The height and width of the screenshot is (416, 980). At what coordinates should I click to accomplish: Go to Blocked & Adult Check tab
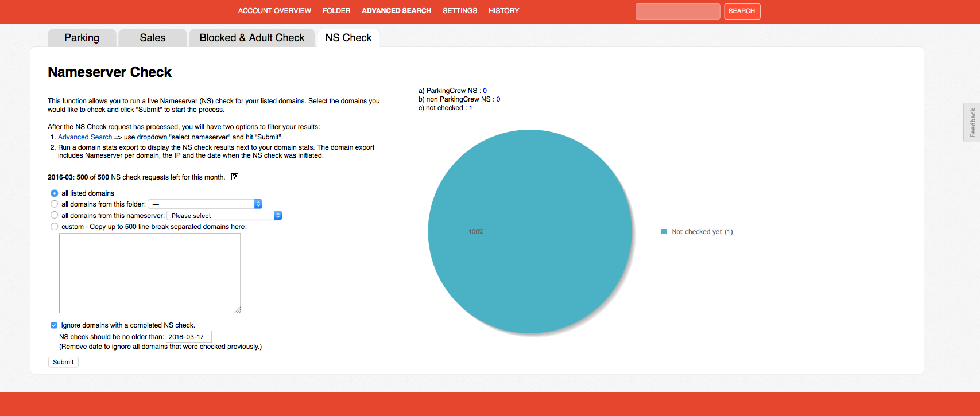coord(252,38)
